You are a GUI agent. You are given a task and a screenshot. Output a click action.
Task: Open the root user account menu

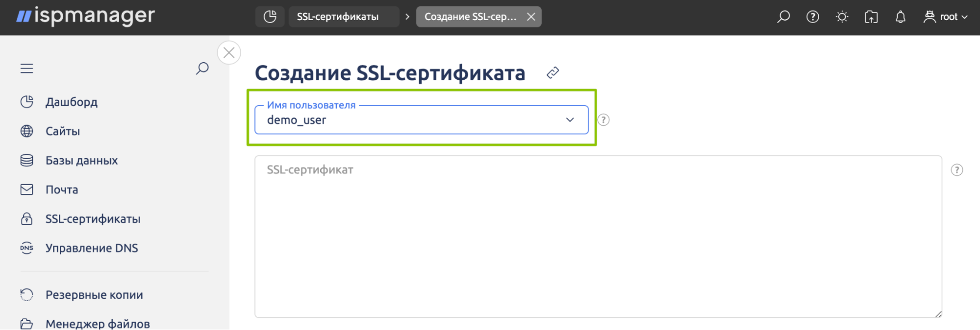[945, 17]
